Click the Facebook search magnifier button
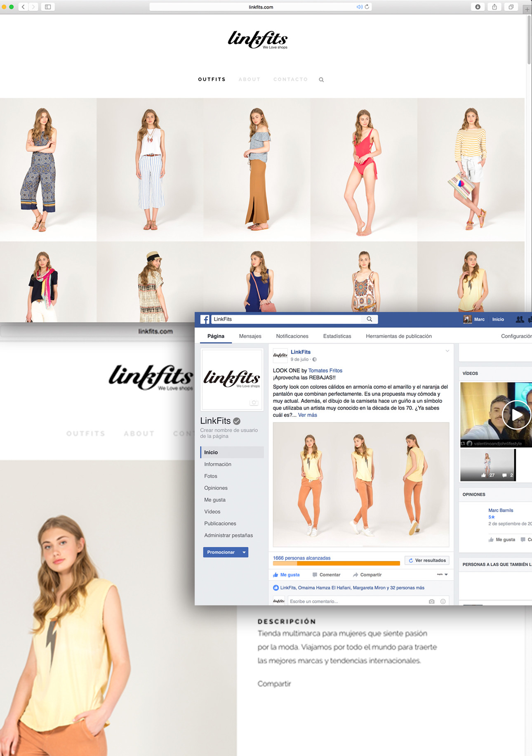 tap(370, 319)
